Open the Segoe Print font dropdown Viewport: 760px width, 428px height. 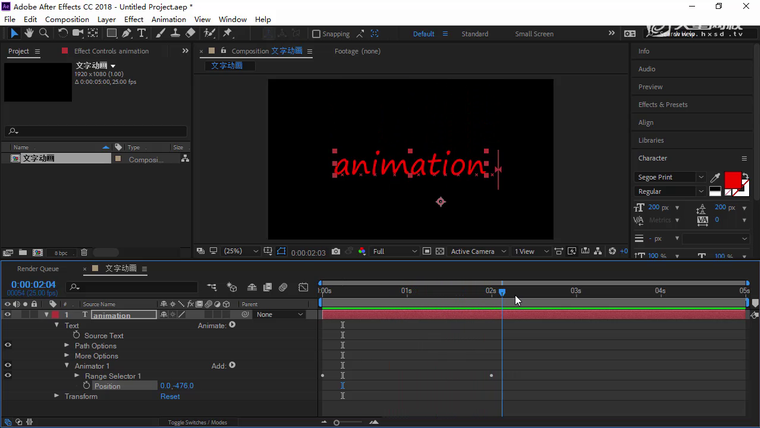click(x=670, y=177)
